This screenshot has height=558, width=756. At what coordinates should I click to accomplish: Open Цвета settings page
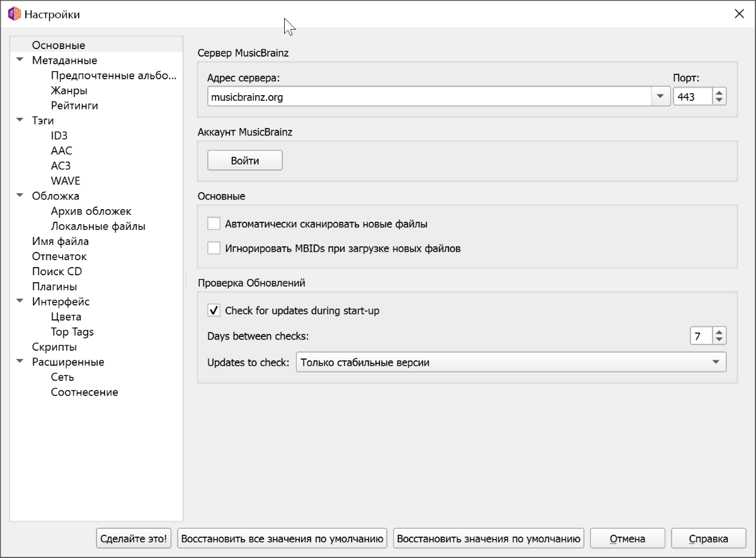(x=66, y=317)
